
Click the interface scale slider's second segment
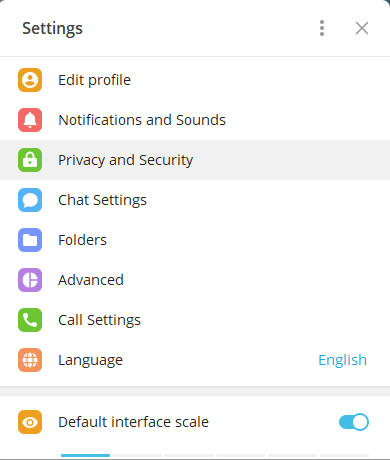137,455
